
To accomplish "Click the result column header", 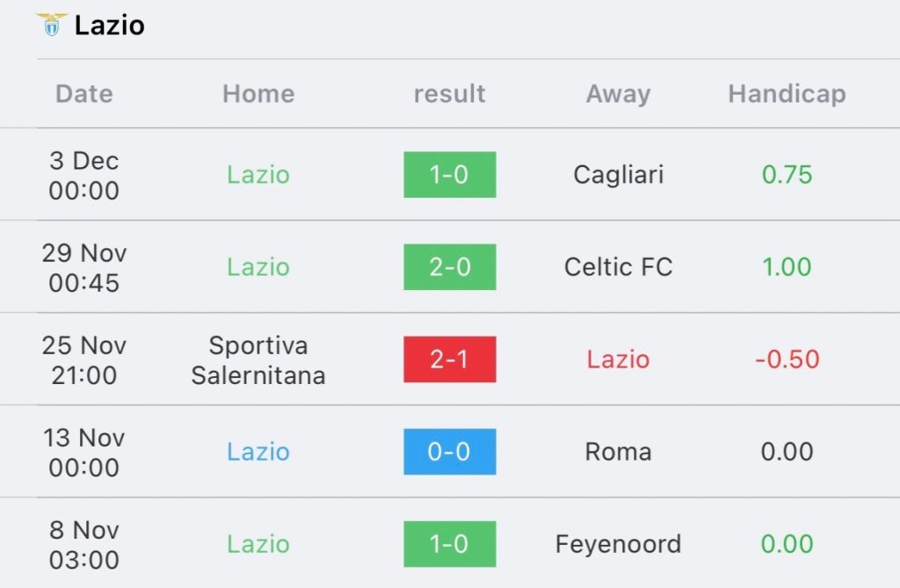I will pyautogui.click(x=449, y=93).
